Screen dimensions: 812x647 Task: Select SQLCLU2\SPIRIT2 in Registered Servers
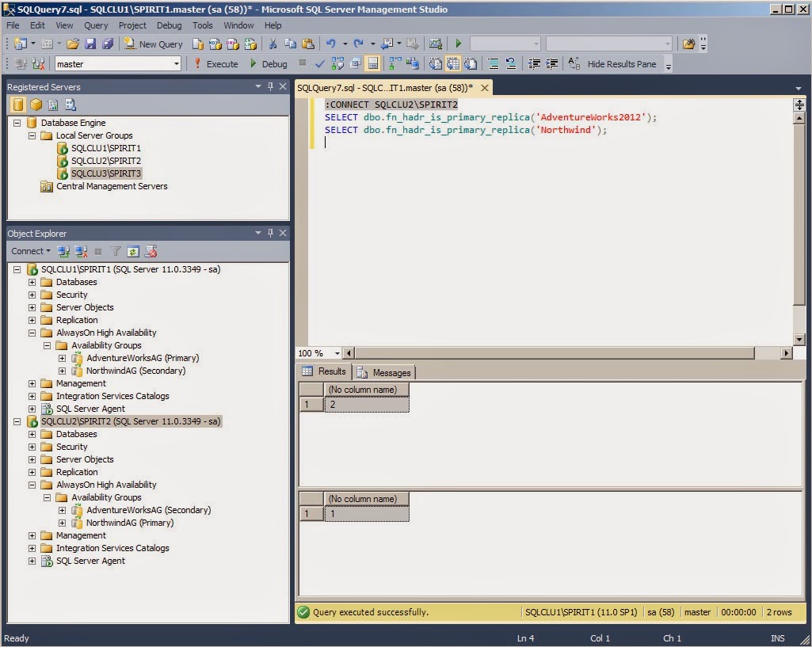tap(105, 161)
